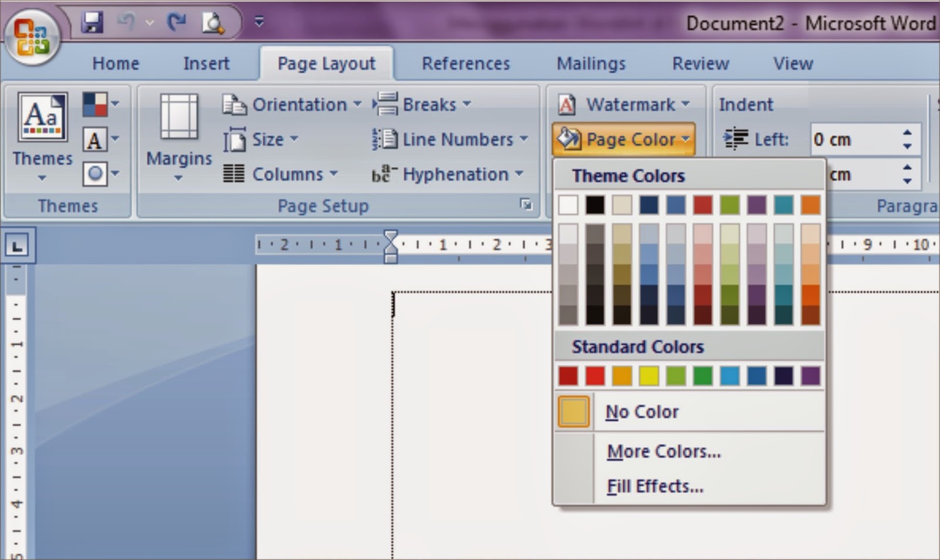Open the Page Setup dialog launcher
The height and width of the screenshot is (560, 940).
coord(526,205)
